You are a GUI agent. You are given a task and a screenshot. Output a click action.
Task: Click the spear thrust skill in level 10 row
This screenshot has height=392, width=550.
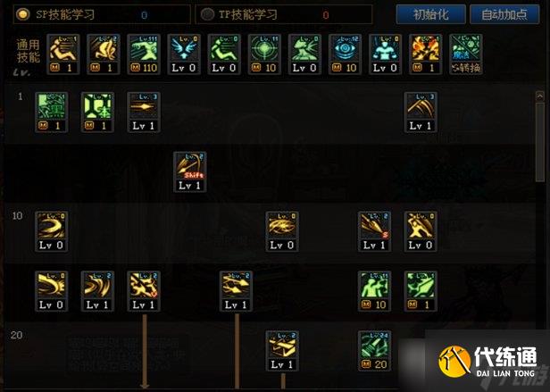coord(374,231)
